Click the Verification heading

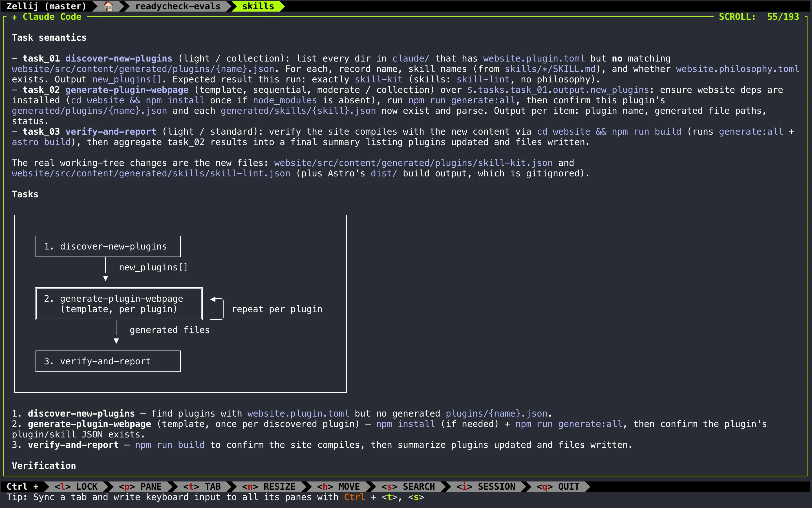[44, 466]
